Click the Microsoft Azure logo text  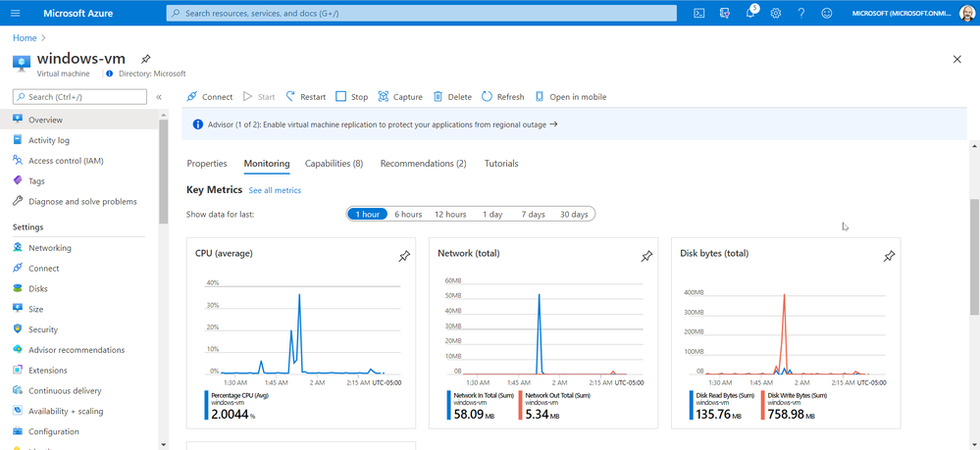(78, 13)
